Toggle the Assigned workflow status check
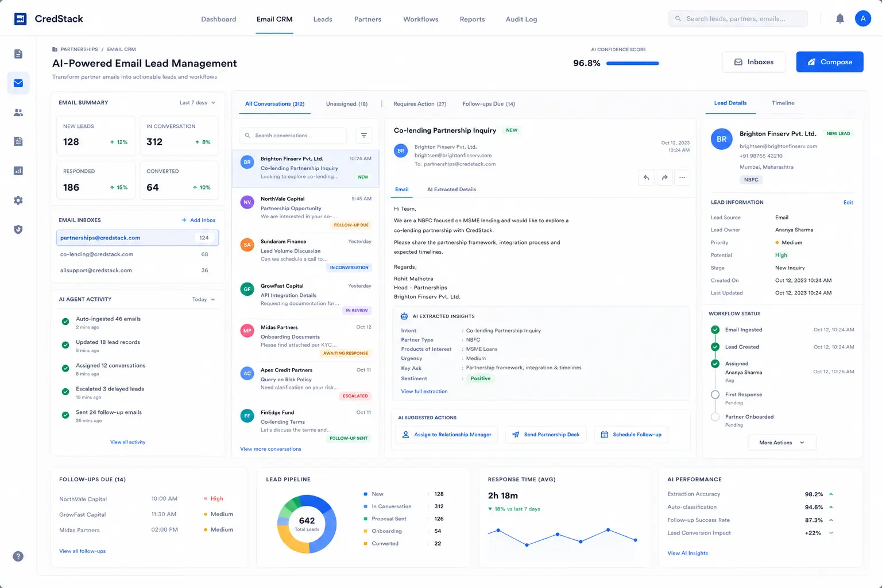The image size is (882, 588). tap(715, 363)
